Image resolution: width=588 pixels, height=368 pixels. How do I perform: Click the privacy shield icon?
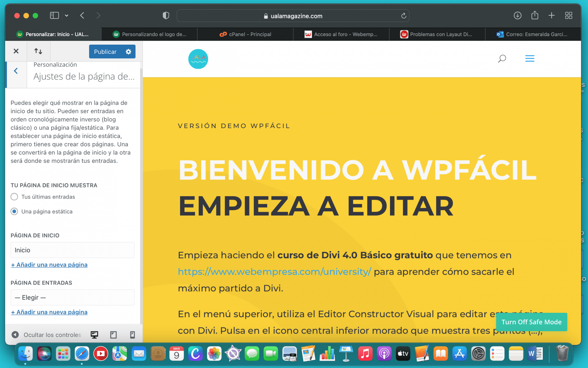coord(166,15)
